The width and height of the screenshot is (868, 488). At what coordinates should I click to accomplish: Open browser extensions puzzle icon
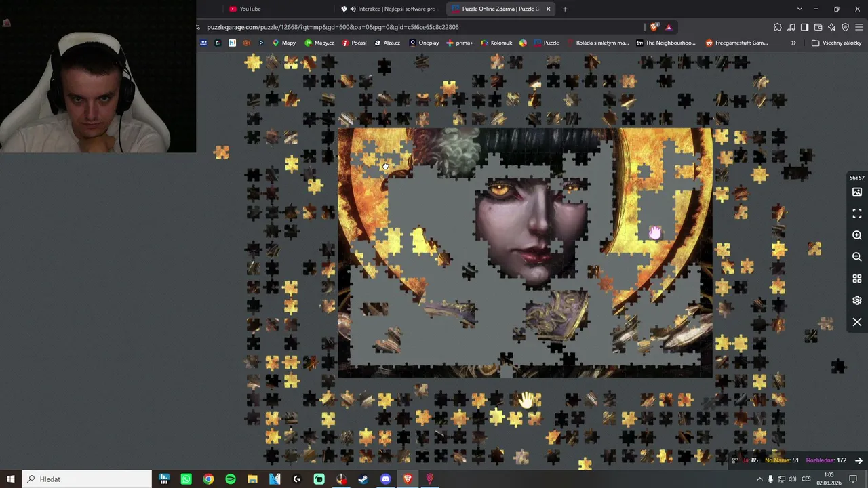point(778,27)
